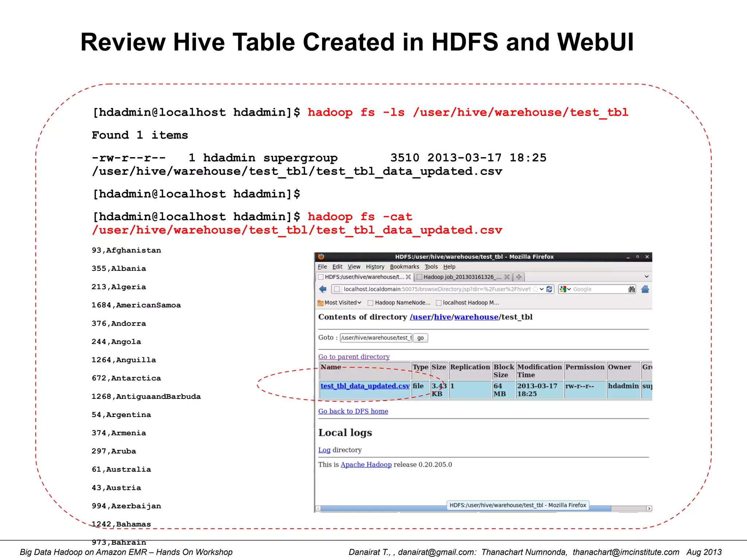Click the Firefox logo in title bar
This screenshot has width=747, height=560.
tap(321, 257)
